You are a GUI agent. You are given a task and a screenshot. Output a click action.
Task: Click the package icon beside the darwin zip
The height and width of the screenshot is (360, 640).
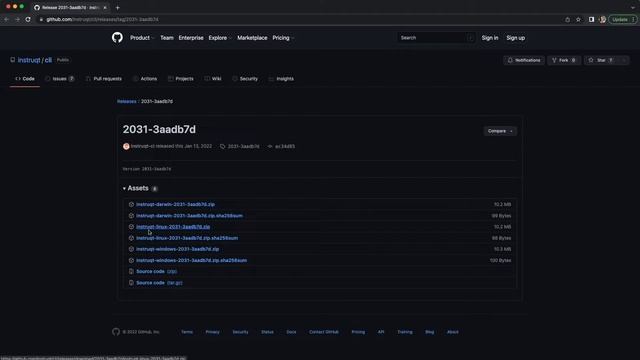coord(131,204)
